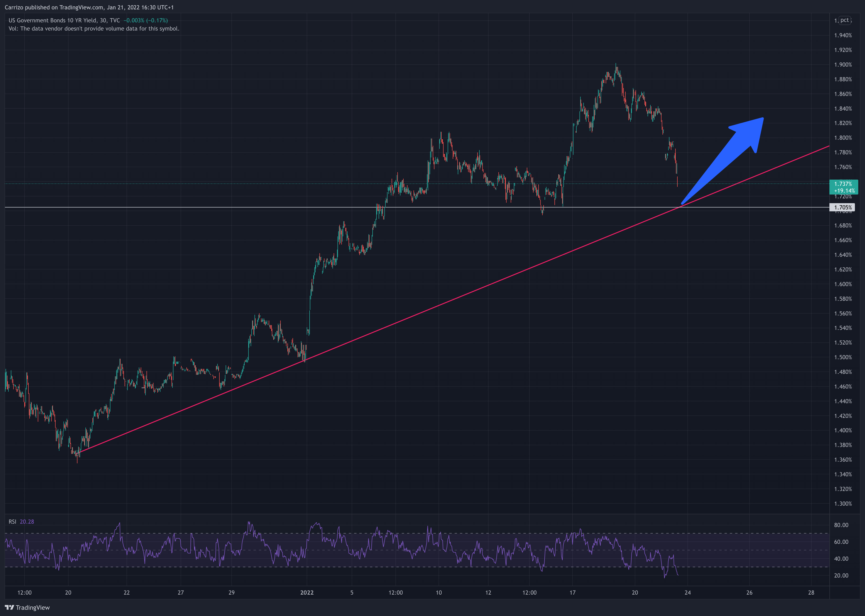Click the 1.300% price axis label
865x616 pixels.
point(843,504)
